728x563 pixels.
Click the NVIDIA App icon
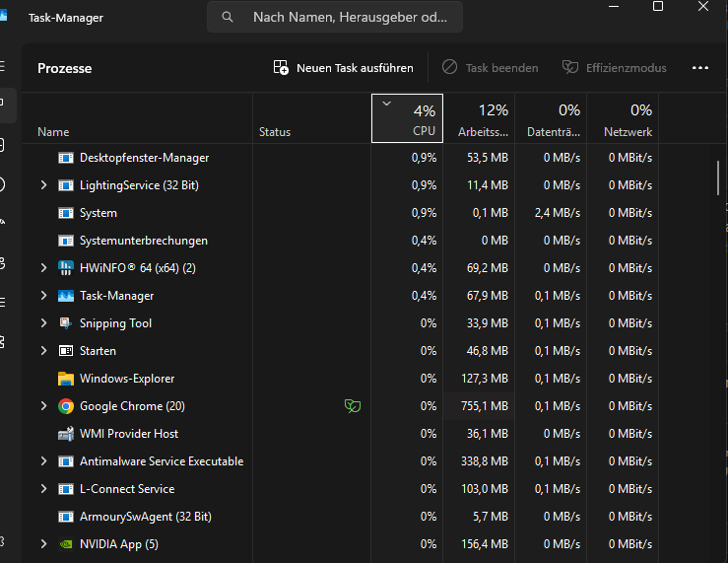pos(65,544)
